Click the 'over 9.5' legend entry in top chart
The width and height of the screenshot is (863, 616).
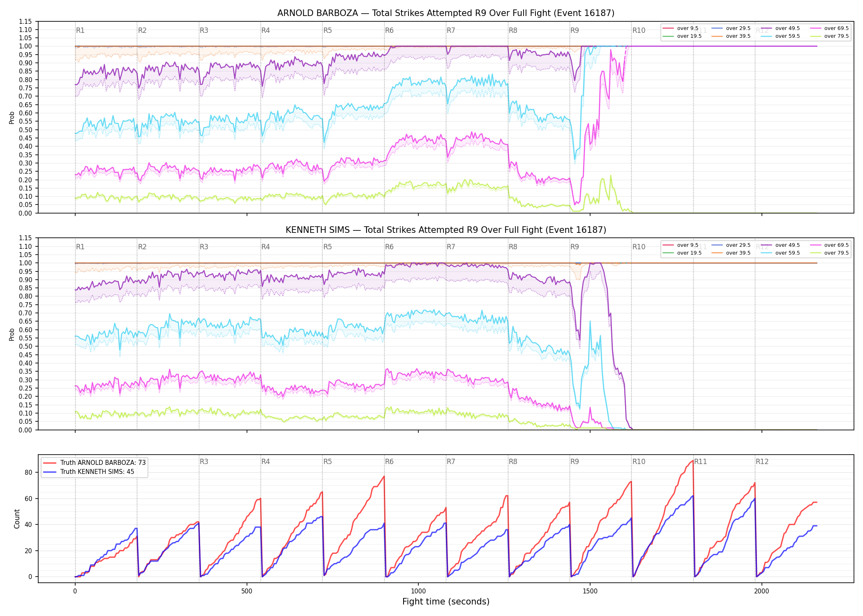point(681,28)
